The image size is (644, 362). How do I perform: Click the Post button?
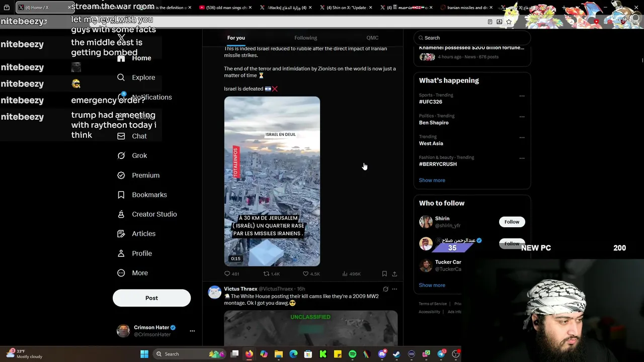coord(151,298)
